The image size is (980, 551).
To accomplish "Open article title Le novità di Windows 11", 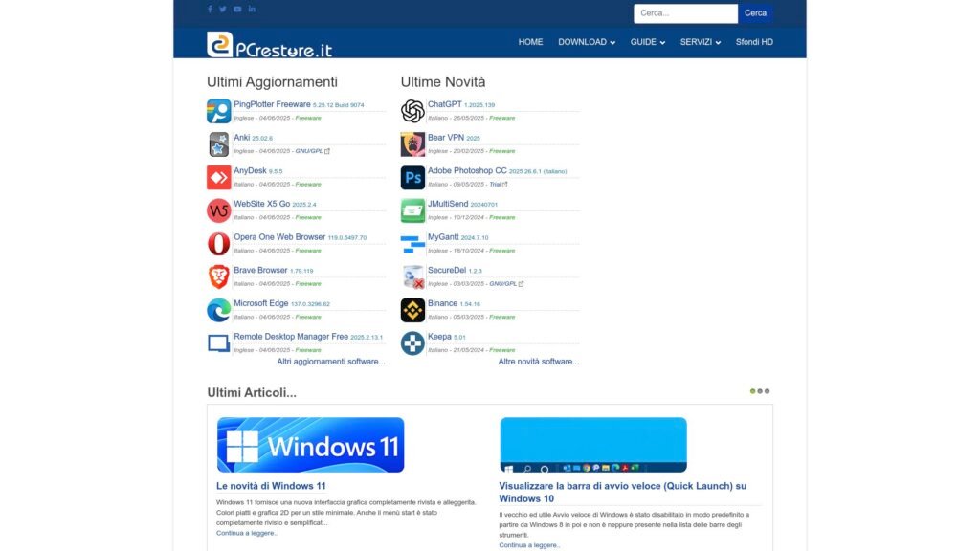I will pyautogui.click(x=271, y=486).
